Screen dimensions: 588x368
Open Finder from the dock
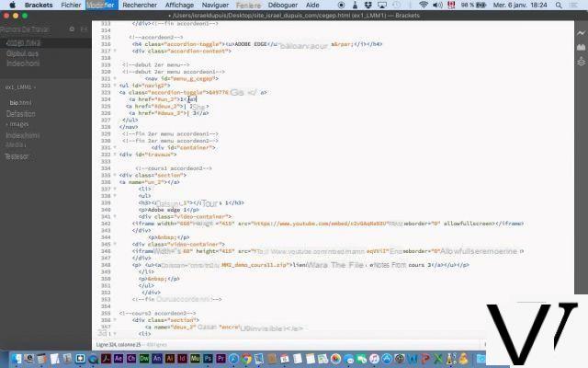click(16, 359)
